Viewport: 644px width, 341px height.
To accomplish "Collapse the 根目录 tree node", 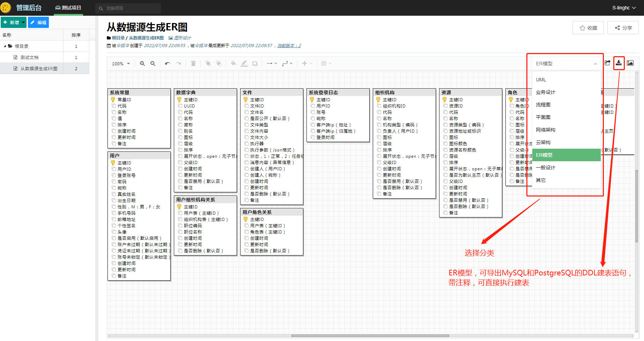I will coord(5,46).
